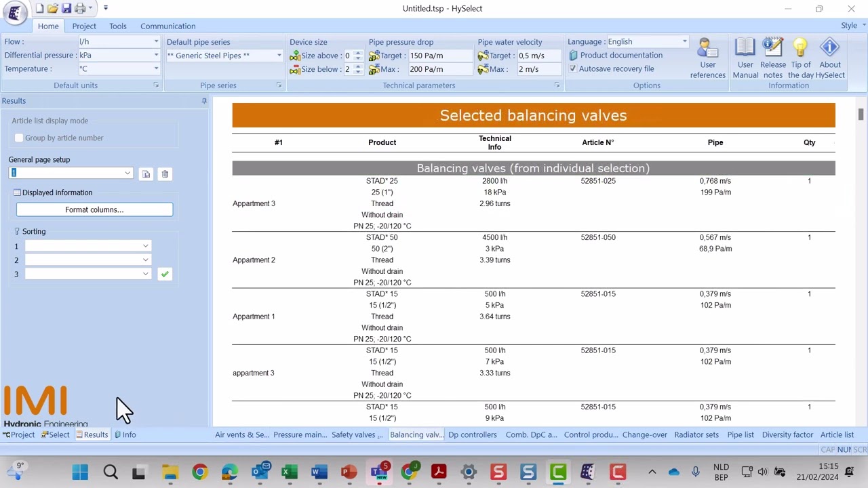Switch to the Info panel
Viewport: 868px width, 488px height.
(125, 435)
